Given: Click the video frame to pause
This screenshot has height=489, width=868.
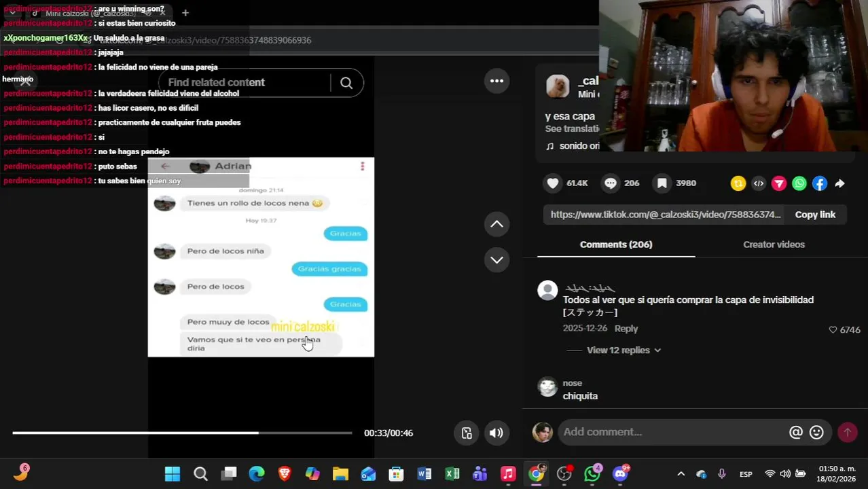Looking at the screenshot, I should click(x=261, y=257).
